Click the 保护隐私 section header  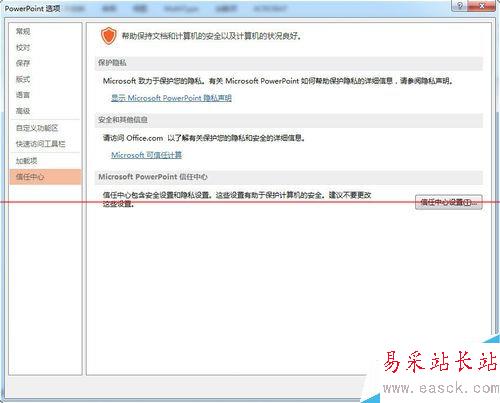coord(289,63)
